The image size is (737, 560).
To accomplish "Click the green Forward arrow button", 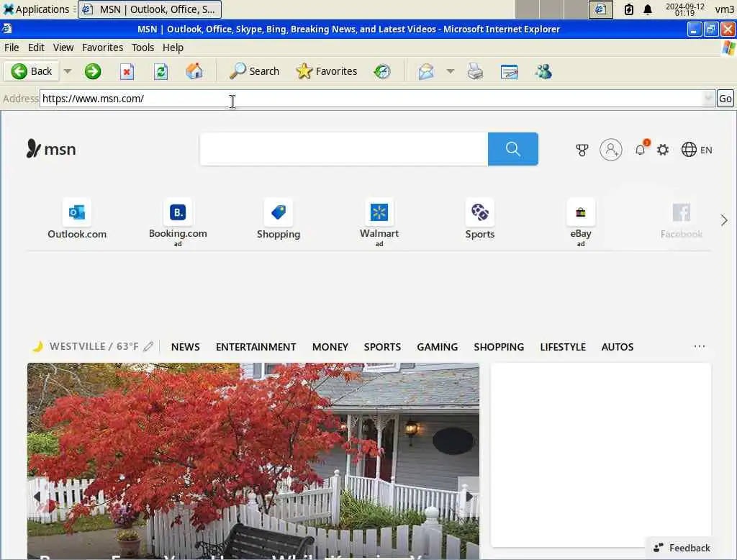I will [93, 71].
